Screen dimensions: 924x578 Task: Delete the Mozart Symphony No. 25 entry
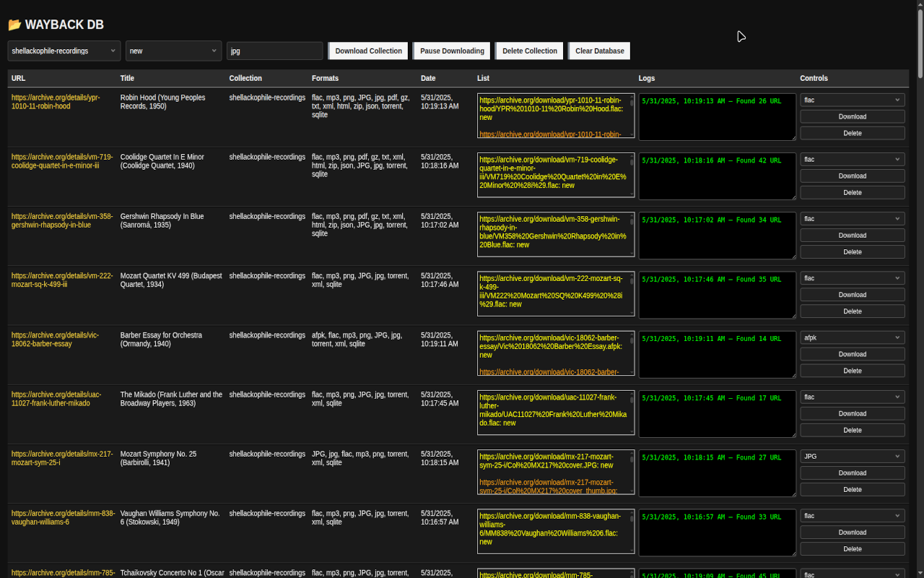(853, 489)
